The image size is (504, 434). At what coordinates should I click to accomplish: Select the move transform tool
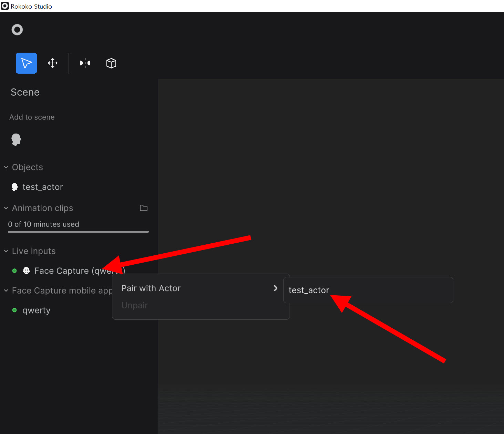tap(53, 63)
